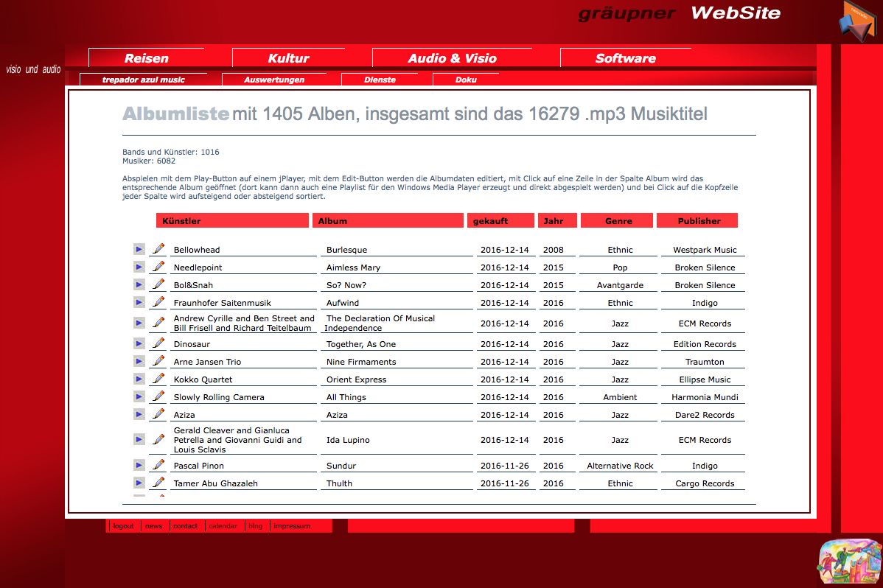The height and width of the screenshot is (588, 883).
Task: Play the Dinosaur album Together, As One
Action: pyautogui.click(x=139, y=343)
